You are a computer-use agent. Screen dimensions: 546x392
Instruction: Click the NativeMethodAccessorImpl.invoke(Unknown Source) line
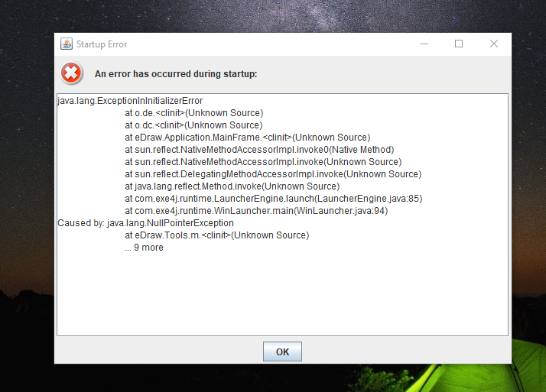(263, 162)
